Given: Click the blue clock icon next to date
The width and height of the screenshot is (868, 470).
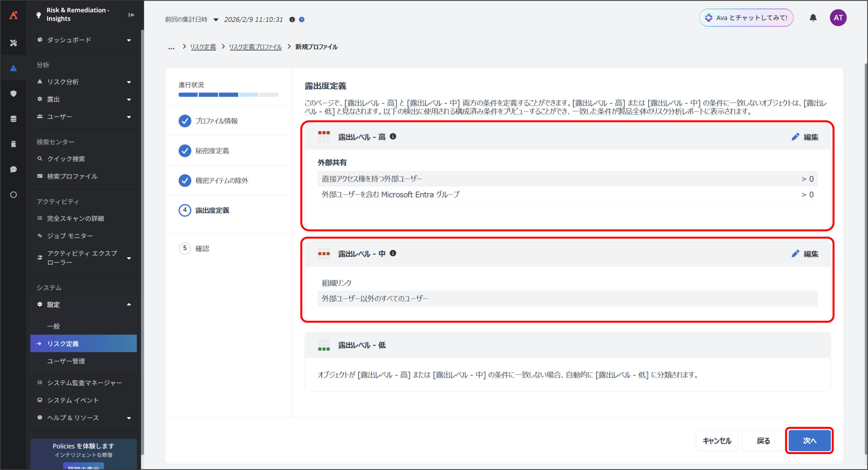Looking at the screenshot, I should 302,20.
